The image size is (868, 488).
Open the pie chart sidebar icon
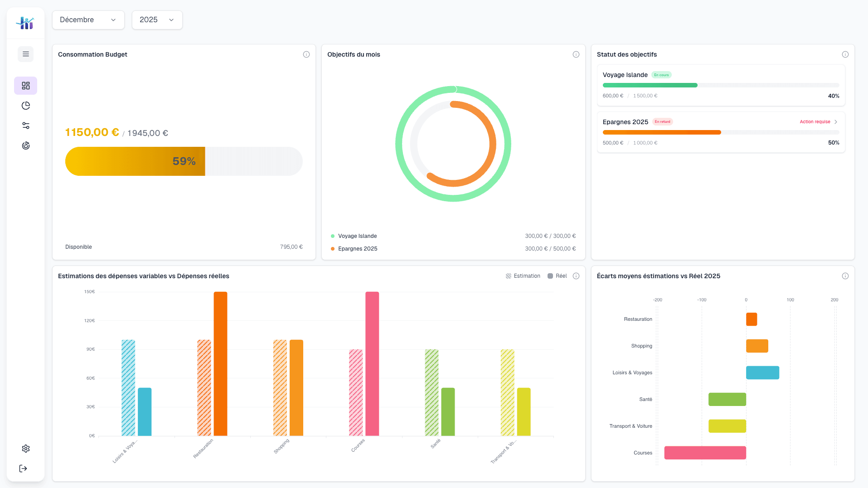pyautogui.click(x=26, y=106)
